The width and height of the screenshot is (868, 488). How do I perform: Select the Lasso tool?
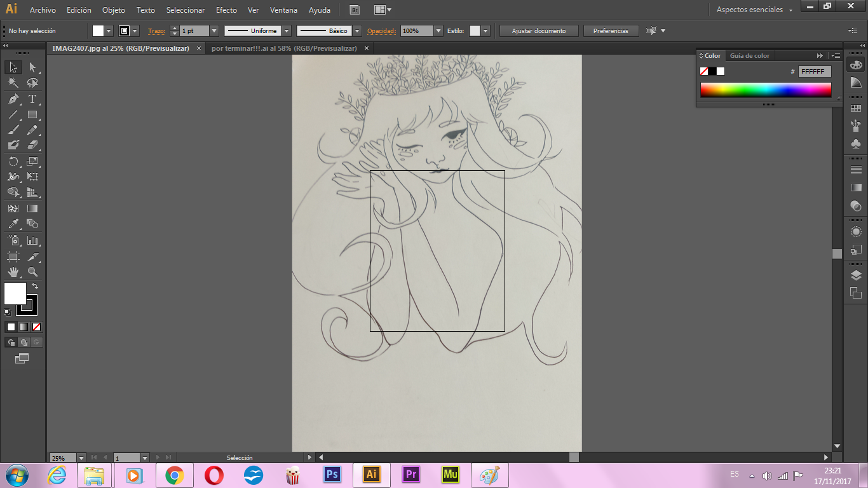pyautogui.click(x=32, y=83)
